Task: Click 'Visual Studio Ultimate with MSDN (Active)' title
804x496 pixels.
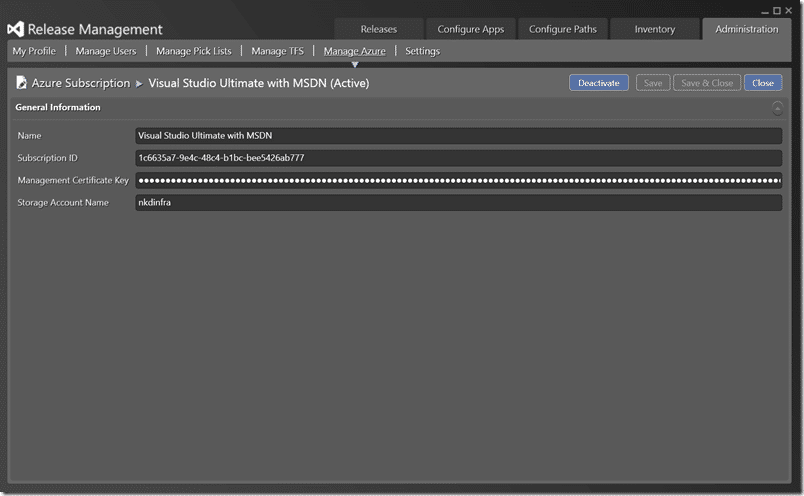Action: (x=258, y=83)
